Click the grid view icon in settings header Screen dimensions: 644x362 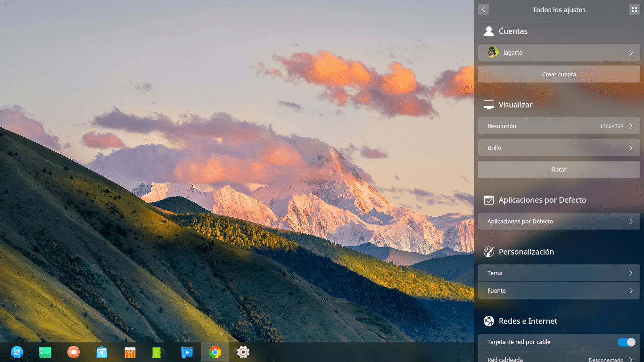[634, 9]
